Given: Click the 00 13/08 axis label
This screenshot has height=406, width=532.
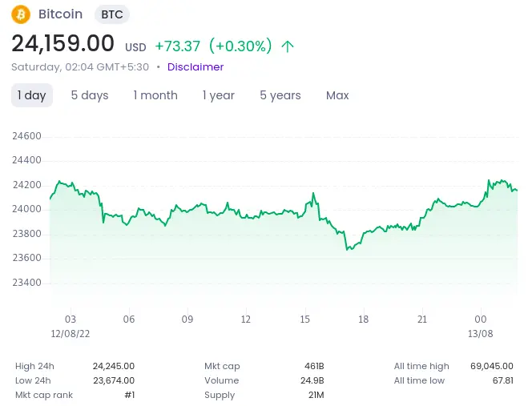Looking at the screenshot, I should click(x=480, y=326).
